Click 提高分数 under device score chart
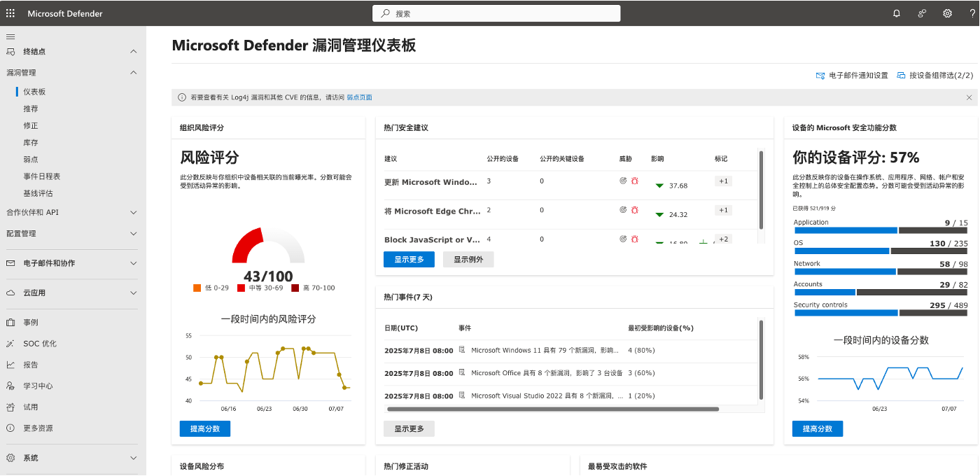 (818, 428)
